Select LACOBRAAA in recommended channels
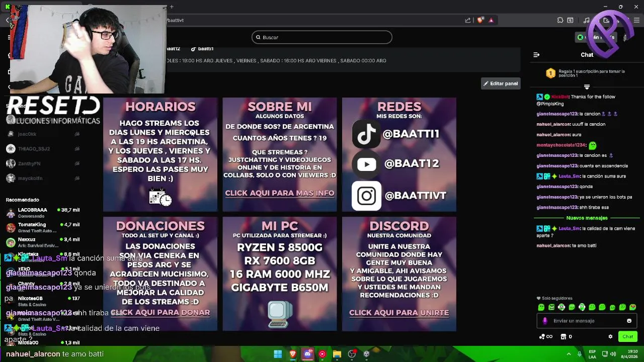This screenshot has width=644, height=362. [x=43, y=213]
